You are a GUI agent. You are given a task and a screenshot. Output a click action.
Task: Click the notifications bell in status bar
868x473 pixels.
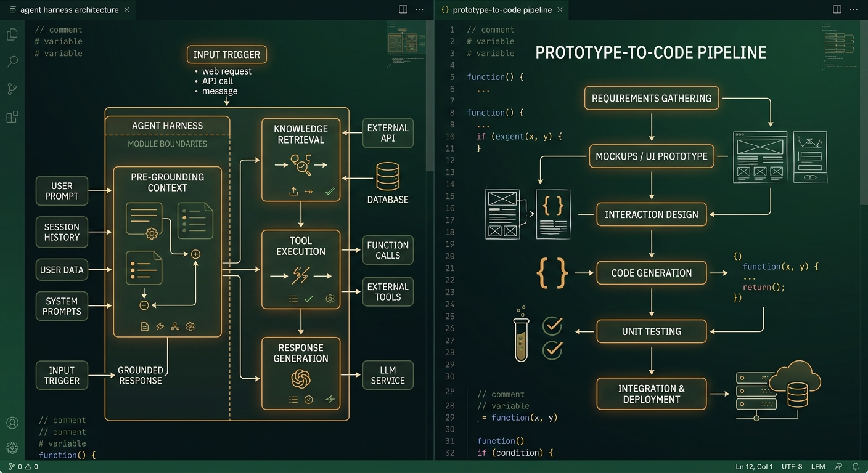(856, 467)
